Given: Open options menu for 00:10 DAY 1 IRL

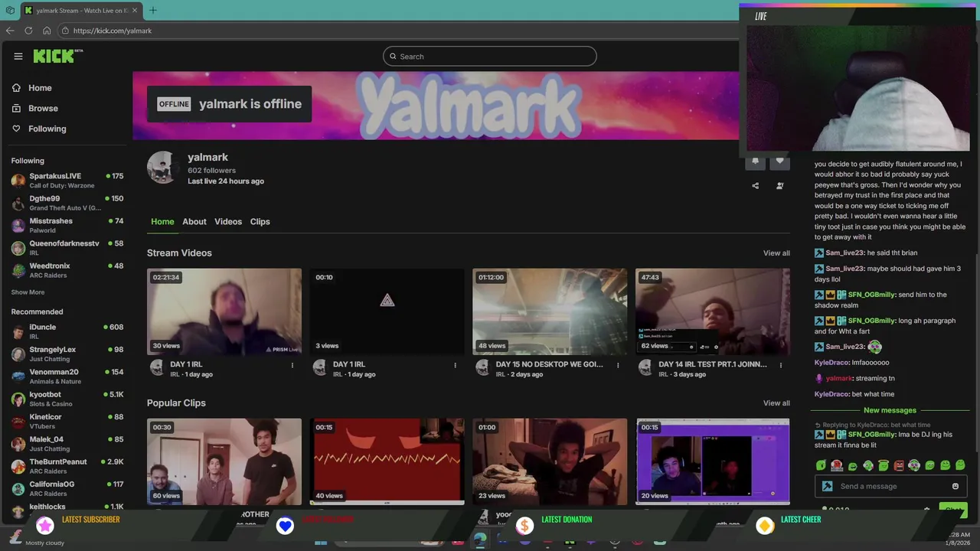Looking at the screenshot, I should (455, 365).
